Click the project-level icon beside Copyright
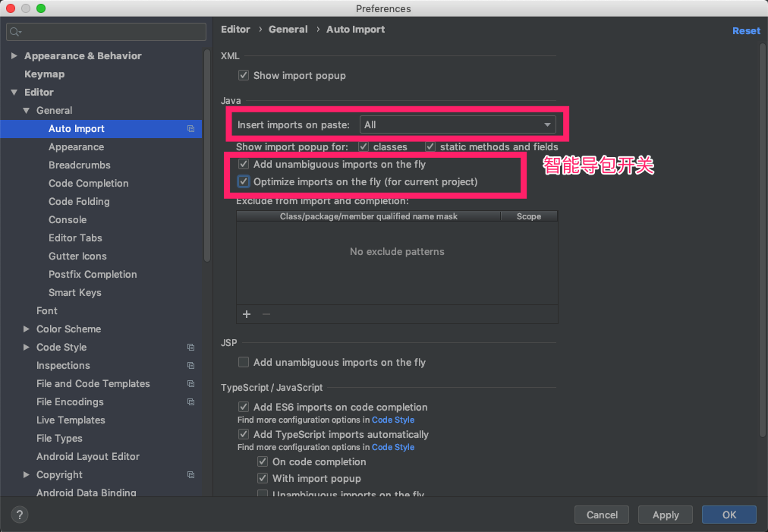The width and height of the screenshot is (768, 532). [191, 474]
